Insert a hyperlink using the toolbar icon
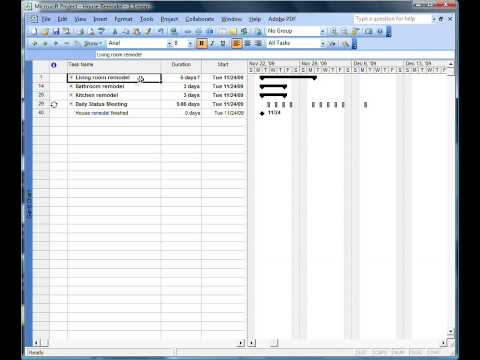Screen dimensions: 480x360 click(x=173, y=31)
